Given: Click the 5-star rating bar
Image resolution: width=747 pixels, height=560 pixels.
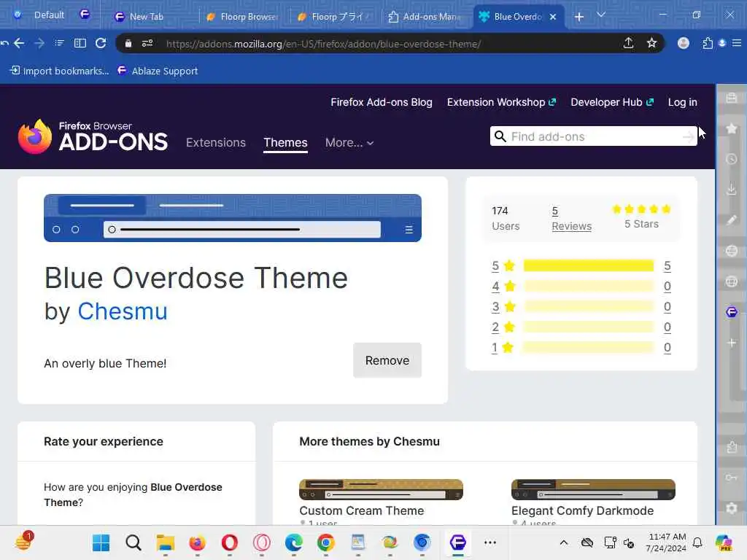Looking at the screenshot, I should pyautogui.click(x=589, y=265).
